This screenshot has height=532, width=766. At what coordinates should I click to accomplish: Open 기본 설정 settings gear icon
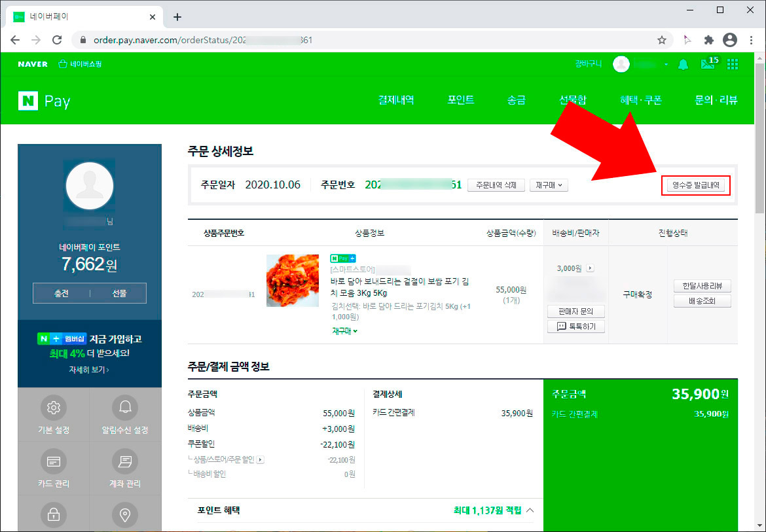(x=53, y=407)
